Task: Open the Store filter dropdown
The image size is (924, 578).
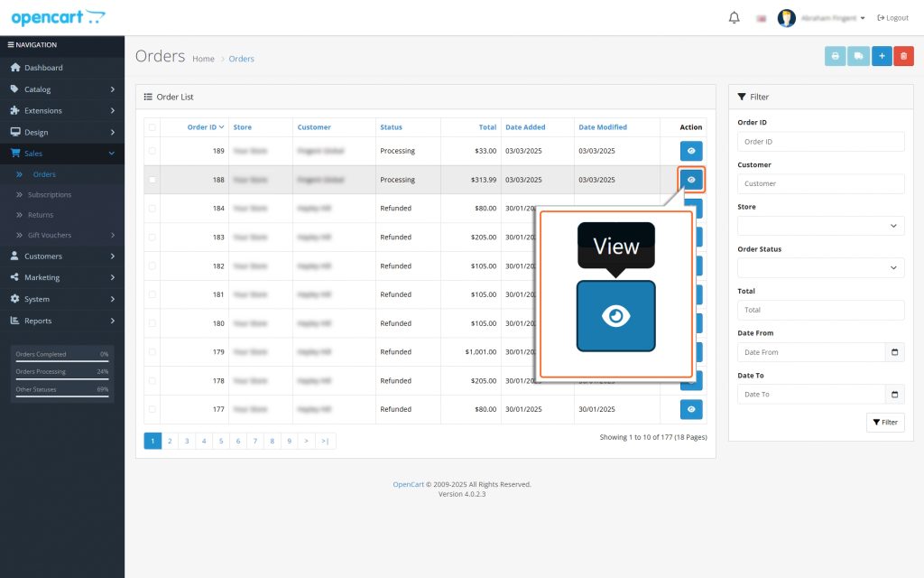Action: (820, 226)
